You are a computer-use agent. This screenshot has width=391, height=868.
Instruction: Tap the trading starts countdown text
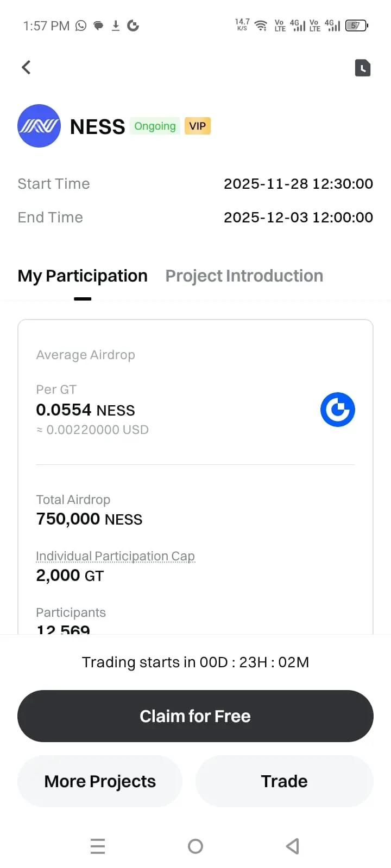click(x=195, y=662)
